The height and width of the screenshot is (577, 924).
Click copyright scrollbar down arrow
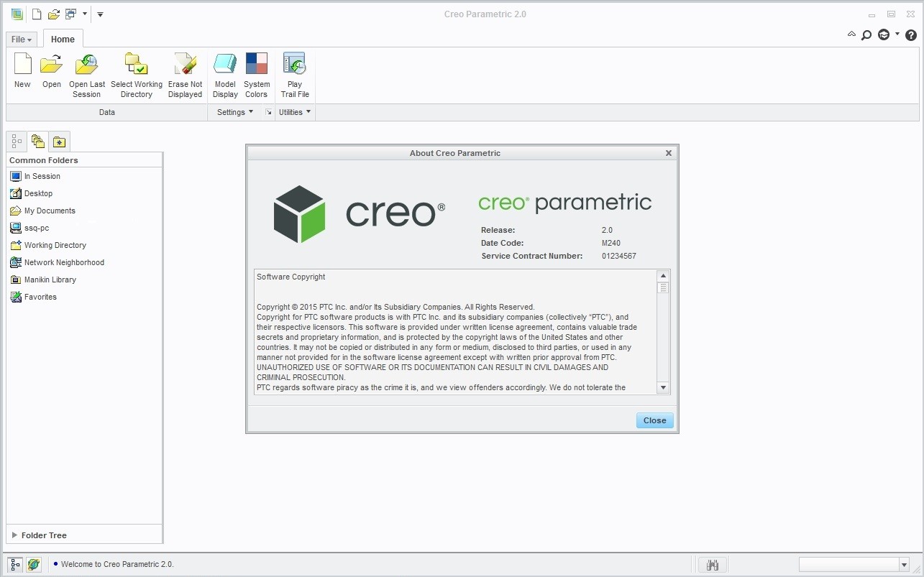coord(663,387)
